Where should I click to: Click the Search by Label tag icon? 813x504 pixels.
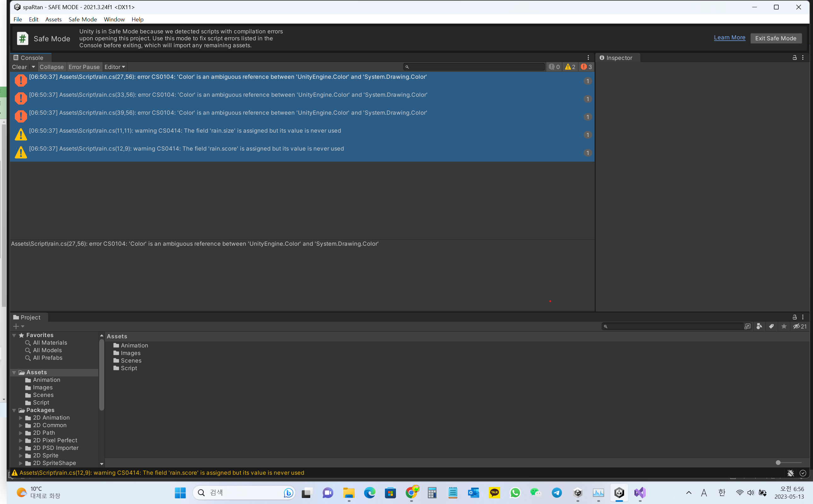(771, 326)
